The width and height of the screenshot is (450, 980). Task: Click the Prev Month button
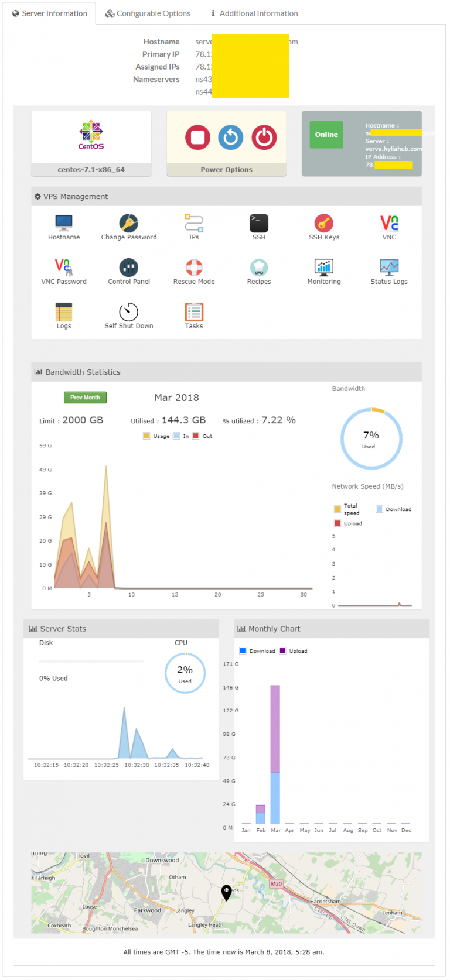(85, 398)
